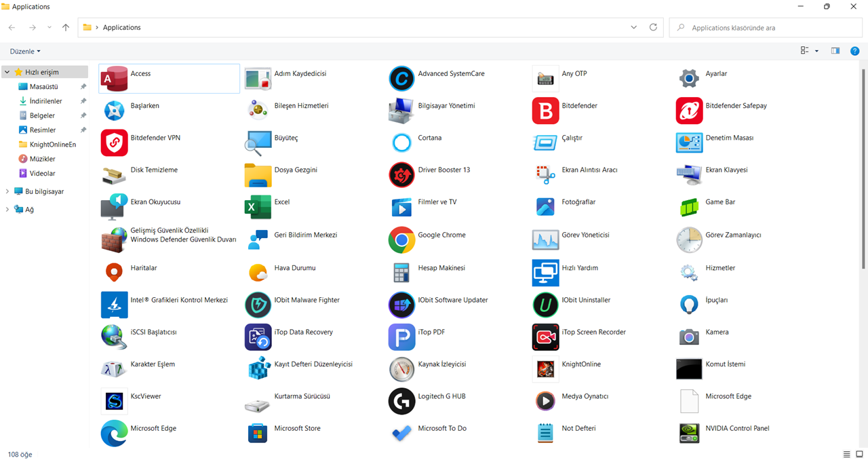This screenshot has width=868, height=460.
Task: Switch to details view from the status bar
Action: 846,454
